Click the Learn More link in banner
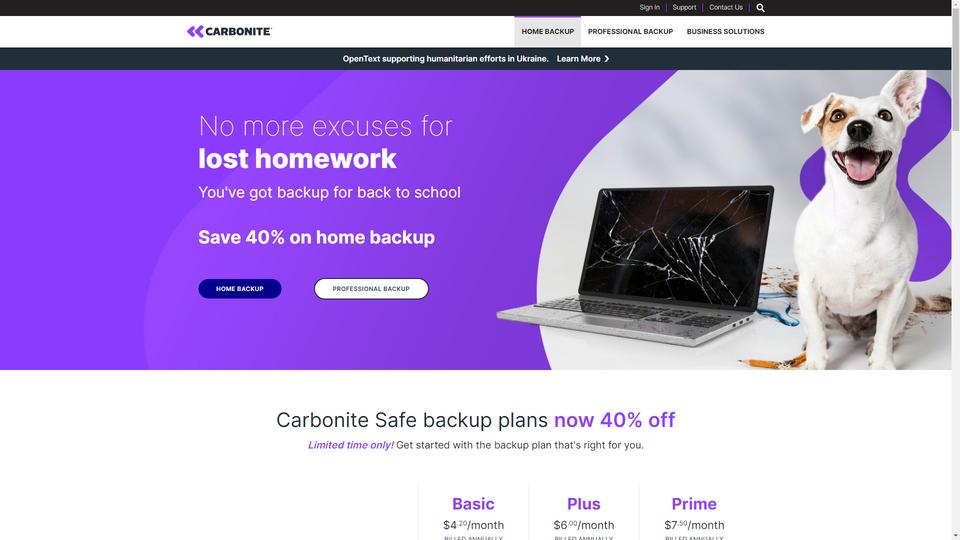Screen dimensions: 960x540 point(578,59)
